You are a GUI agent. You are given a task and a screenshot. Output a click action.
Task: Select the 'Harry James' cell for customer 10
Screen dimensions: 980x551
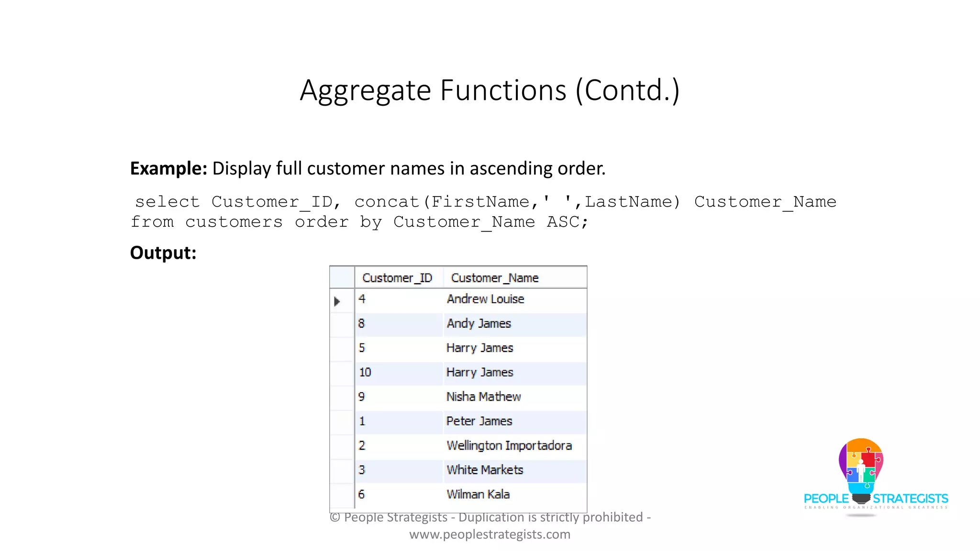click(515, 373)
